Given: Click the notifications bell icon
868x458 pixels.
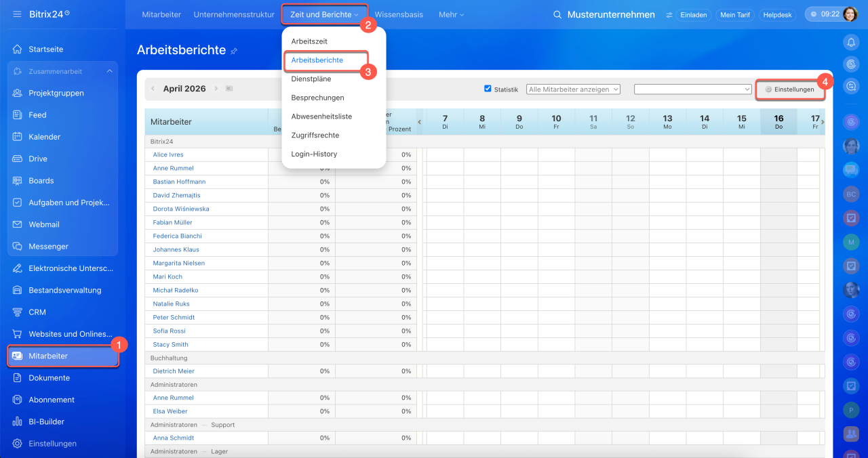Looking at the screenshot, I should point(850,42).
